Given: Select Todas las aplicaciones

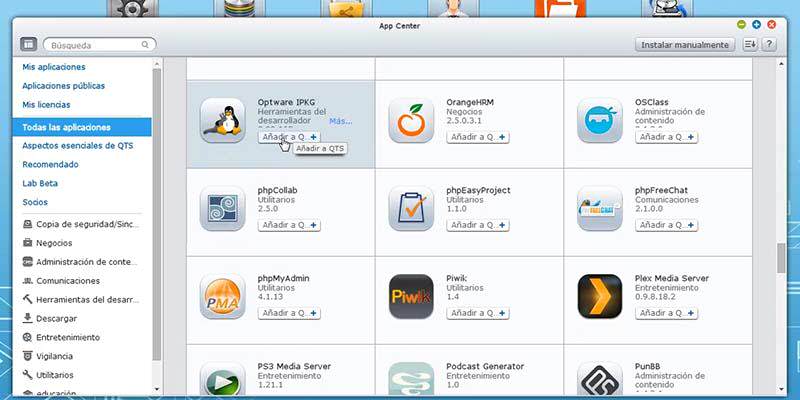Looking at the screenshot, I should click(82, 127).
